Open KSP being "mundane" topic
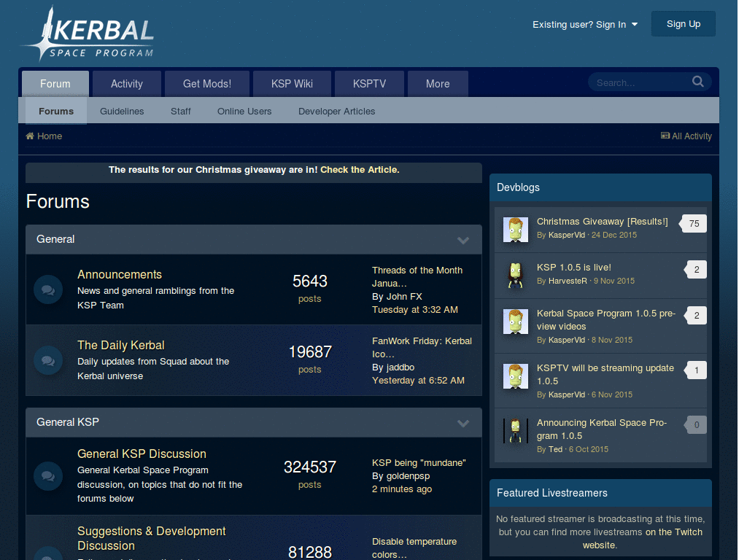 pyautogui.click(x=419, y=462)
